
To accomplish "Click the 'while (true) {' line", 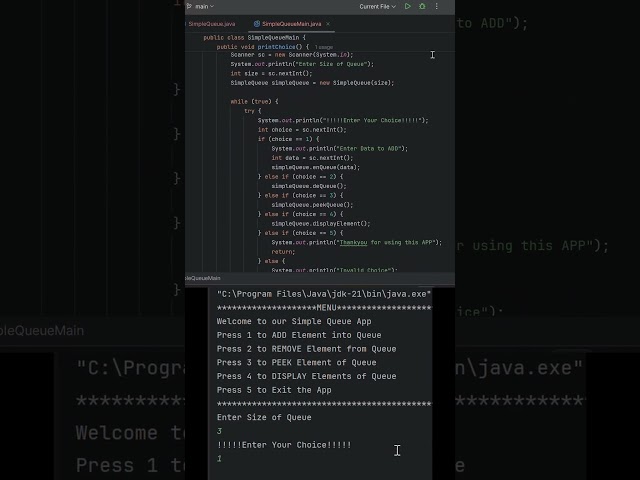I will click(254, 102).
